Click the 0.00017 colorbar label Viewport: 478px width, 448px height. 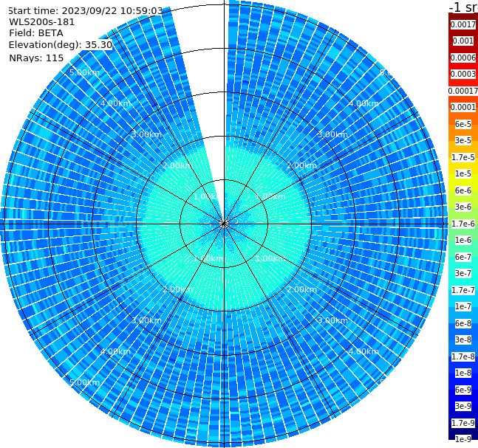(x=463, y=91)
